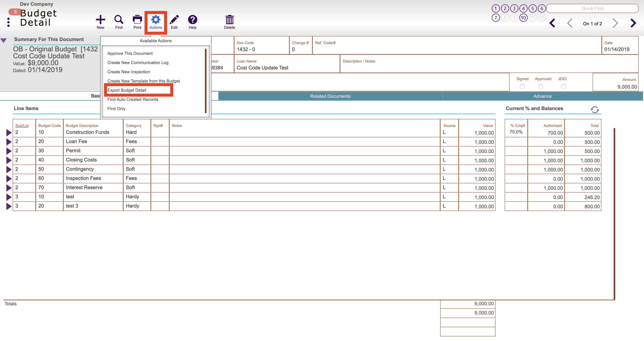The height and width of the screenshot is (341, 644).
Task: Sort line items by Sub/Lot
Action: point(22,125)
